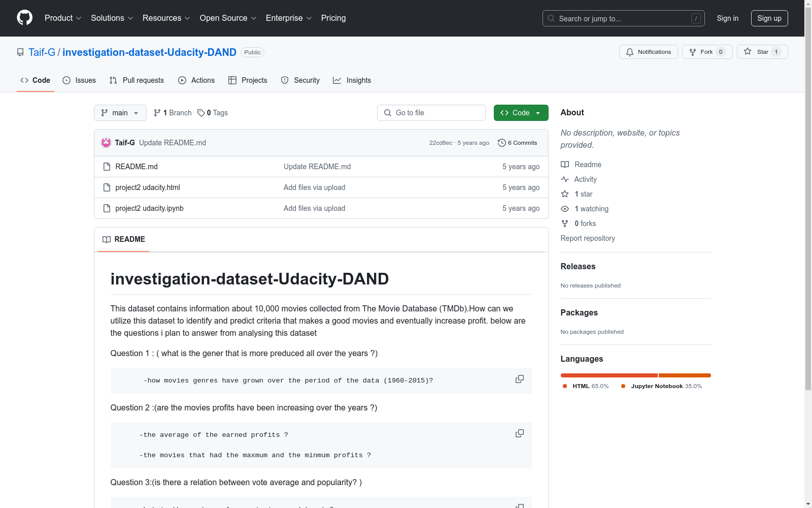812x508 pixels.
Task: Open the GitHub homepage logo
Action: pos(24,18)
